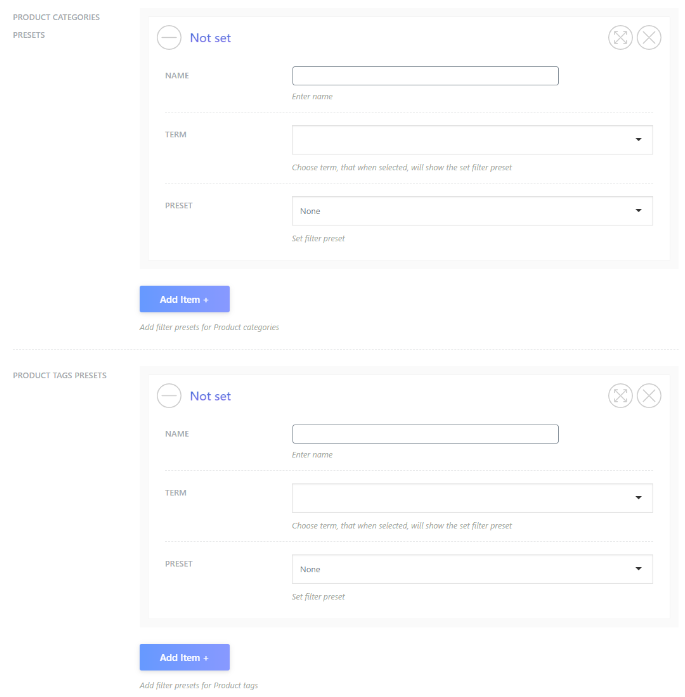This screenshot has width=685, height=697.
Task: Click the dropdown arrow of Product Tags Preset
Action: [x=638, y=569]
